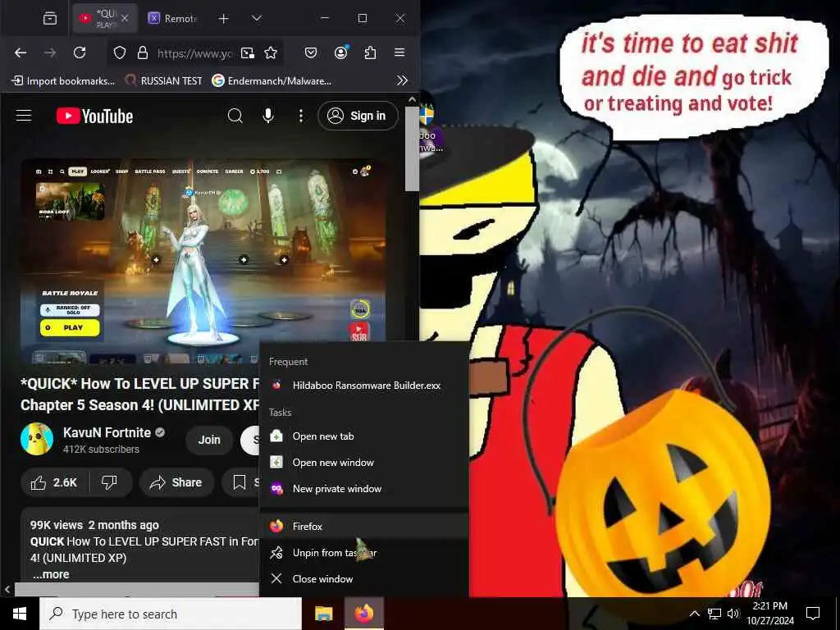Open RUSSIAN TEST bookmark
This screenshot has width=840, height=630.
click(x=163, y=81)
